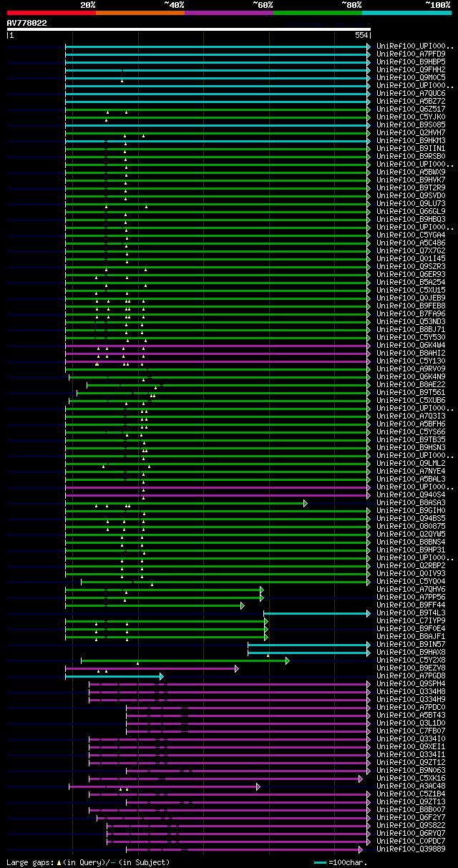The width and height of the screenshot is (458, 868).
Task: Select the UniRef100_Q3L1D0 label
Action: coord(411,723)
